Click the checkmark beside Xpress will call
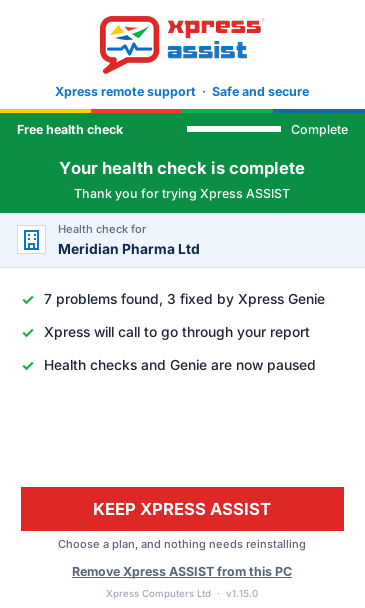Image resolution: width=365 pixels, height=608 pixels. (x=28, y=333)
